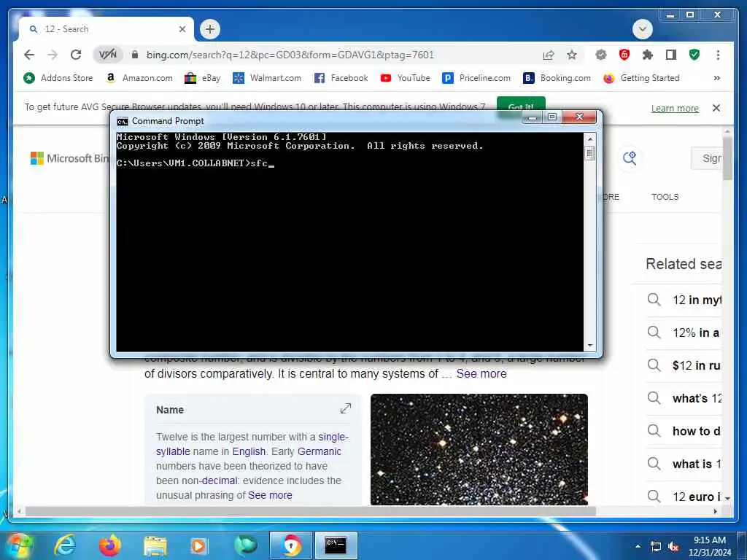Open the Facebook bookmark

341,78
